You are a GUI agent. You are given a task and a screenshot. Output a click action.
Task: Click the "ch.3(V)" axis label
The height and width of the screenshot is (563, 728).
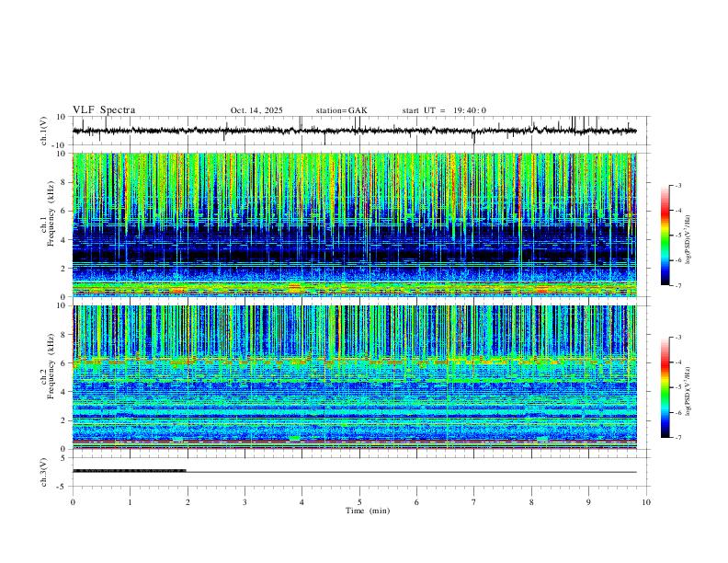click(44, 473)
